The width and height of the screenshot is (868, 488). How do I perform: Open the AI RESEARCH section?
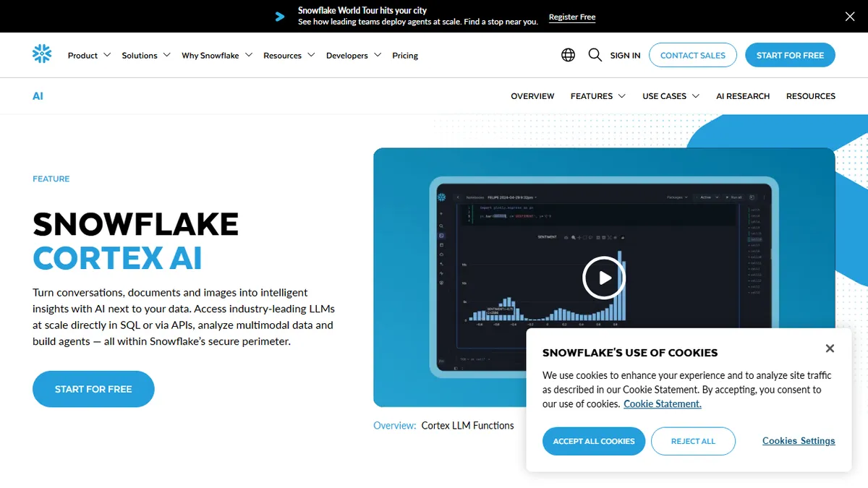point(743,95)
